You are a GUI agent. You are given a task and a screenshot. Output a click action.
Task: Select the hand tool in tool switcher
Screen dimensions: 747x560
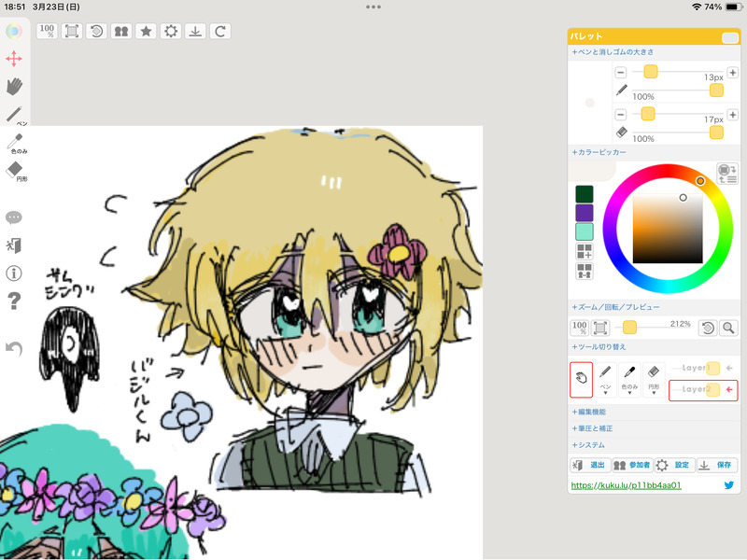point(581,380)
